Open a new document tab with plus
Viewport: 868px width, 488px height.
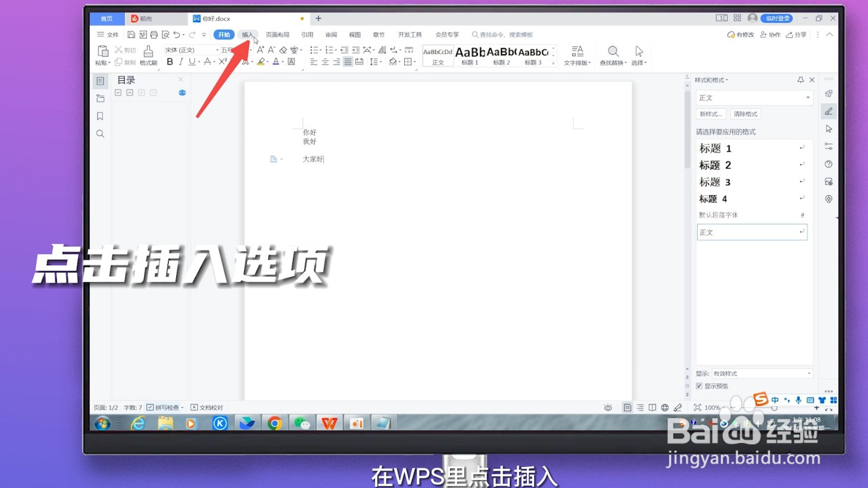(318, 18)
